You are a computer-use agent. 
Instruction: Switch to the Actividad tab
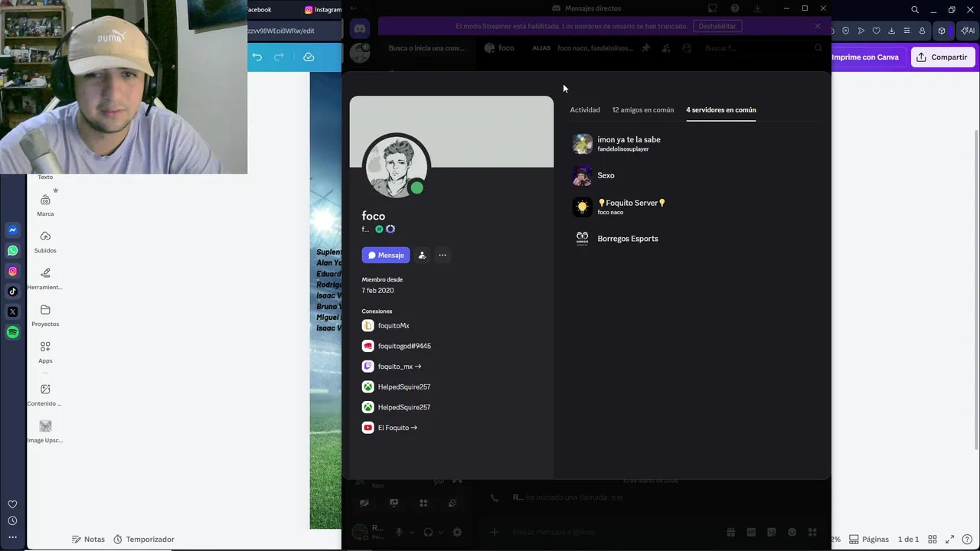585,110
